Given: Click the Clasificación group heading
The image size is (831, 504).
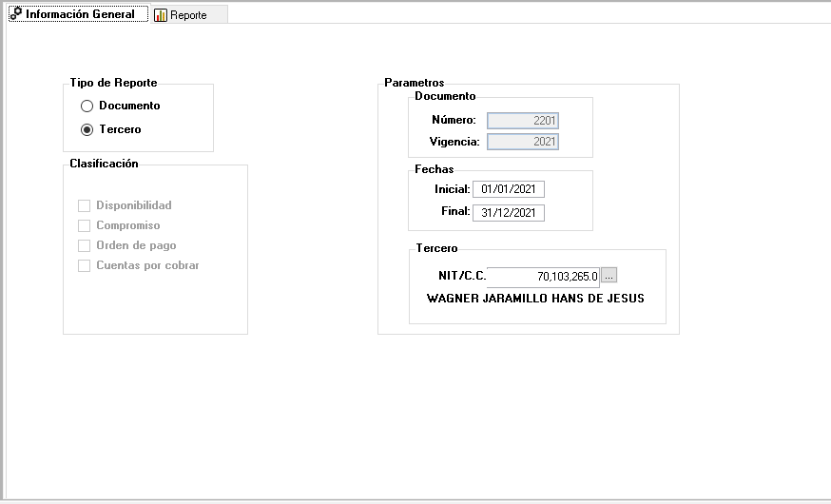Looking at the screenshot, I should coord(104,164).
